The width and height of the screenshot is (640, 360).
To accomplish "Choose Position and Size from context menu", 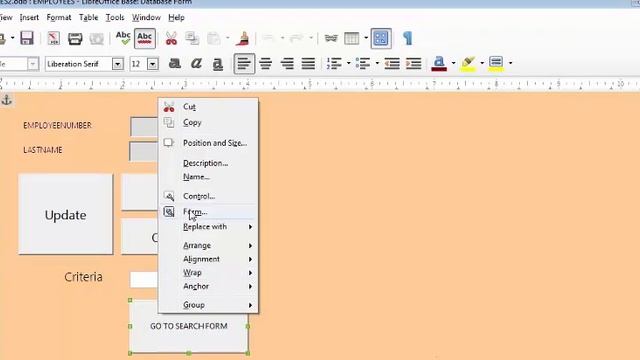I will click(208, 143).
